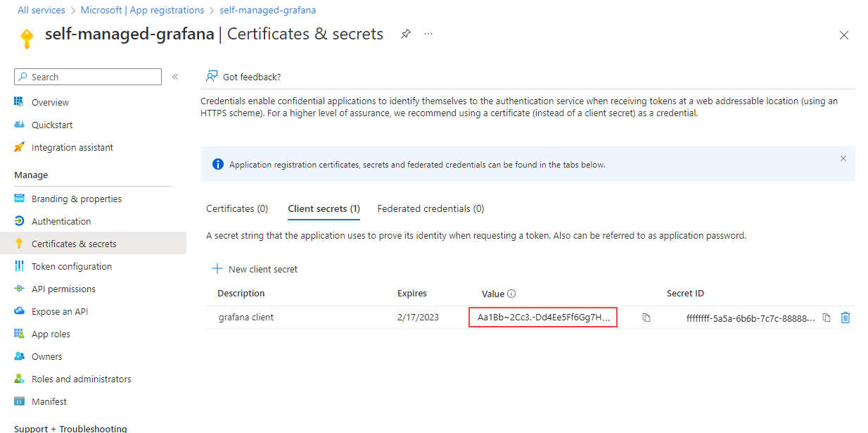This screenshot has height=433, width=868.
Task: Click the sidebar Search field
Action: [88, 77]
